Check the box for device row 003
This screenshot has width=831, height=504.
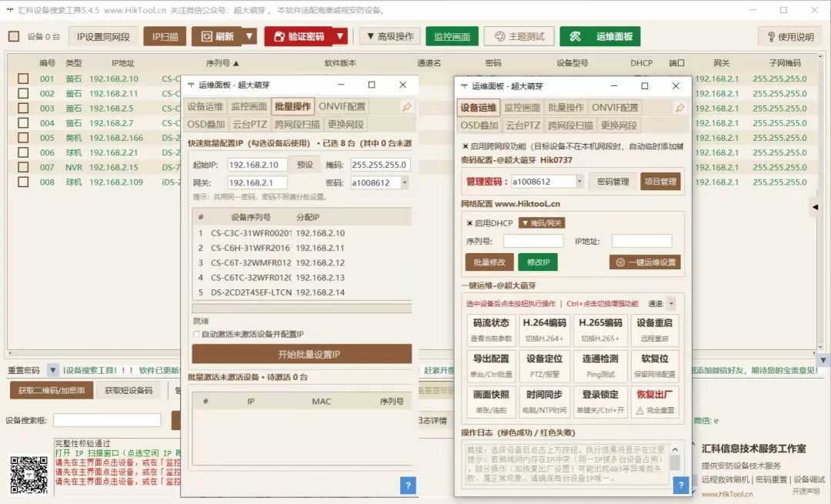click(23, 108)
